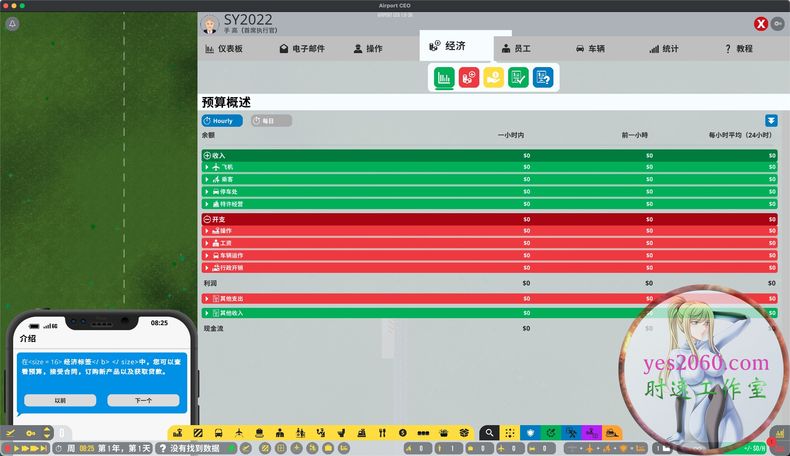Close the management panel with red X

[x=761, y=24]
